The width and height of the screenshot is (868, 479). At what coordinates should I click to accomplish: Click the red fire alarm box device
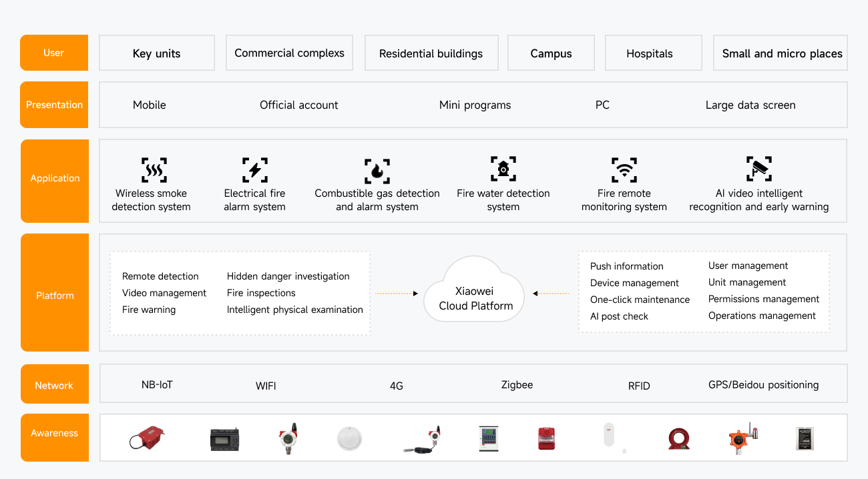[x=548, y=438]
